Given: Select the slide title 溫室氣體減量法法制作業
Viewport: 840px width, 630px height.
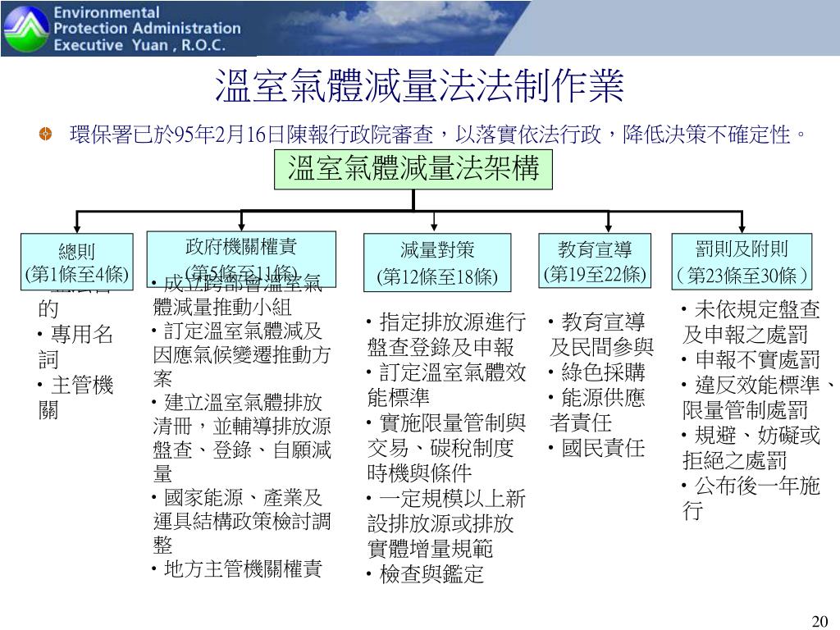Looking at the screenshot, I should [419, 85].
